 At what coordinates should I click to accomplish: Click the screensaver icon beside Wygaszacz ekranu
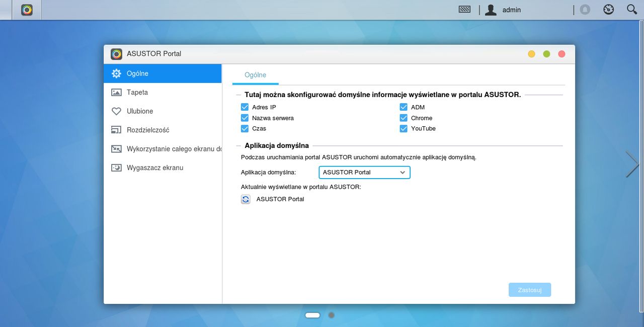(116, 168)
